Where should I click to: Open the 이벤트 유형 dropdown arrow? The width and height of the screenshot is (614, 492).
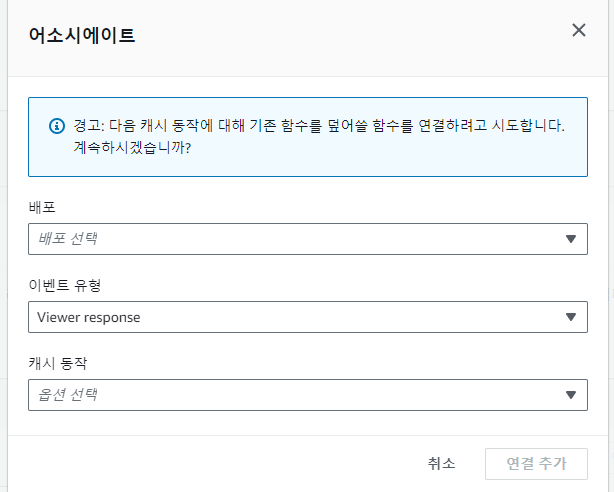[571, 317]
